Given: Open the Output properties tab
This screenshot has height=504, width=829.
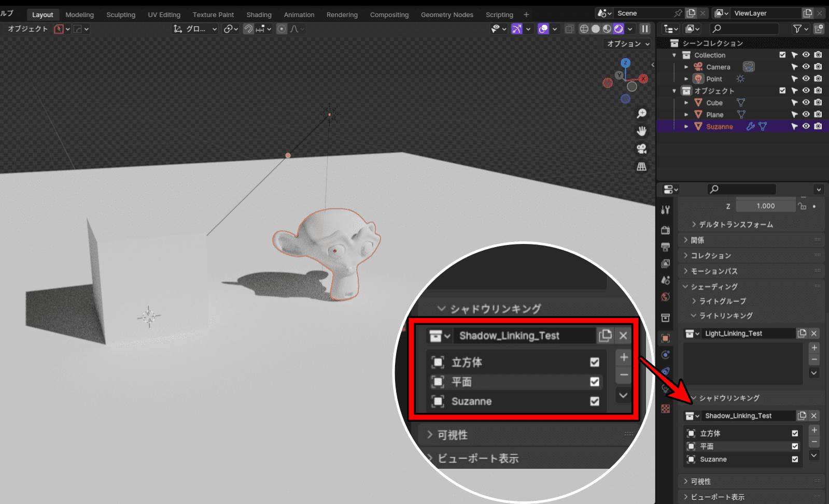Looking at the screenshot, I should pyautogui.click(x=666, y=247).
